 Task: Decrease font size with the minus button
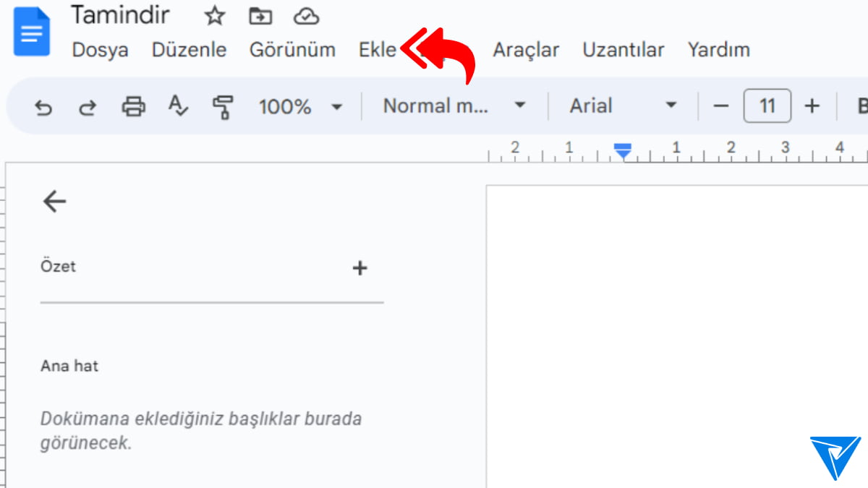(x=720, y=106)
